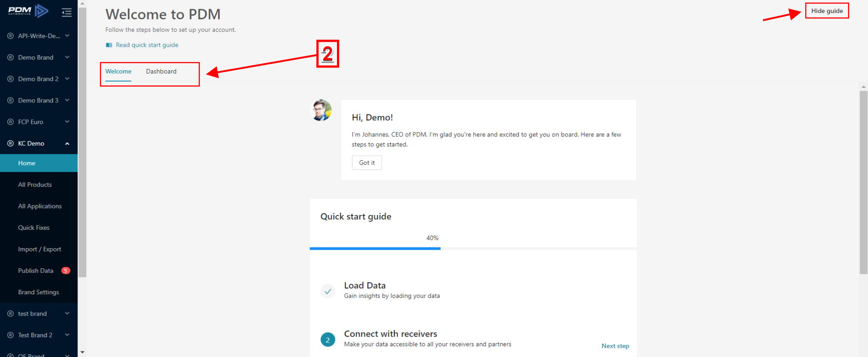Click the main content scrollbar thumb

coord(863,182)
